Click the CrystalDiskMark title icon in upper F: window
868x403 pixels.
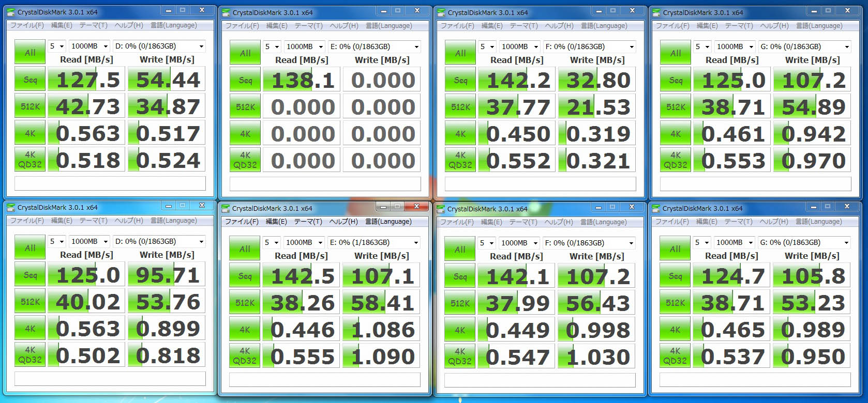coord(441,12)
